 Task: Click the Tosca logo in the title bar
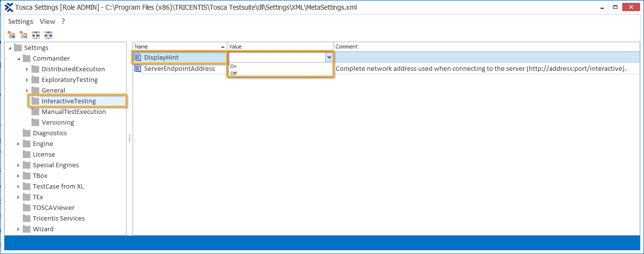point(9,7)
